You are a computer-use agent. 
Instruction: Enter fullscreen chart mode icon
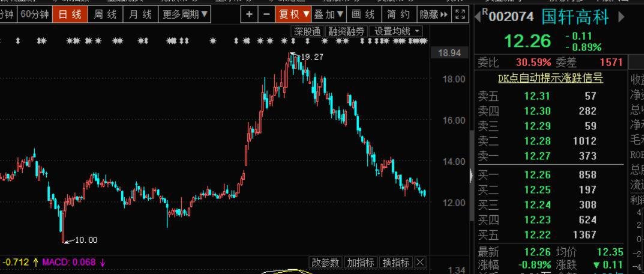(x=460, y=14)
